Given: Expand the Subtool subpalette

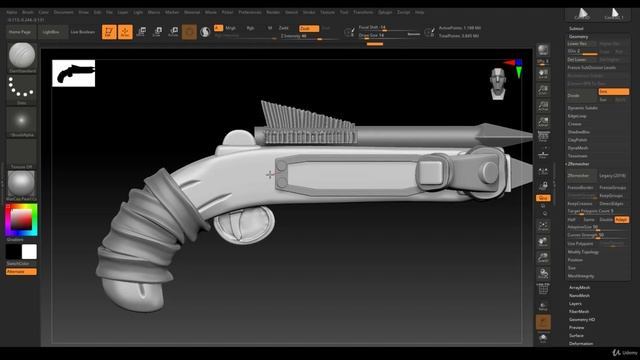Looking at the screenshot, I should 576,29.
